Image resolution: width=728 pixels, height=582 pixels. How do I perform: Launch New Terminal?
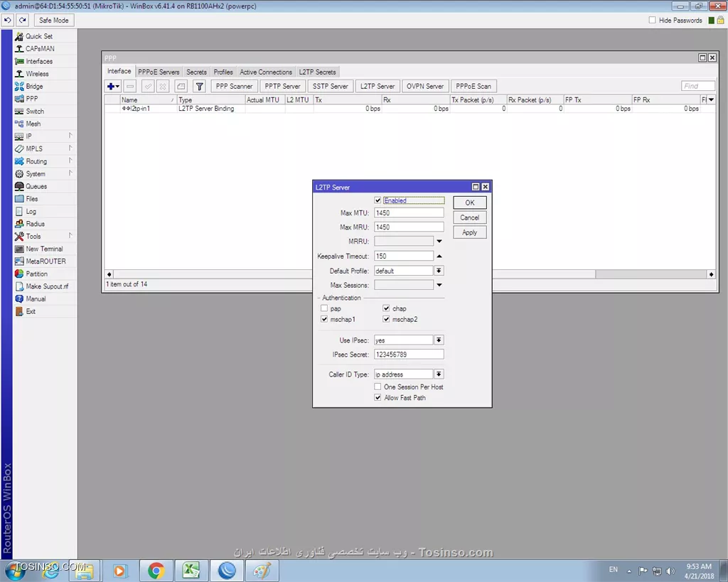pos(45,249)
